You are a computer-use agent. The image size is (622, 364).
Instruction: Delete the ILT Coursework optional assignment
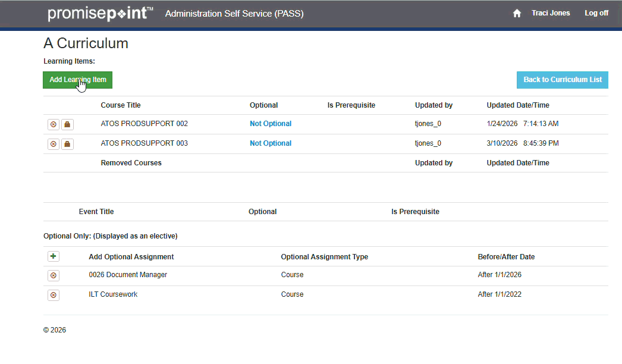pos(54,295)
